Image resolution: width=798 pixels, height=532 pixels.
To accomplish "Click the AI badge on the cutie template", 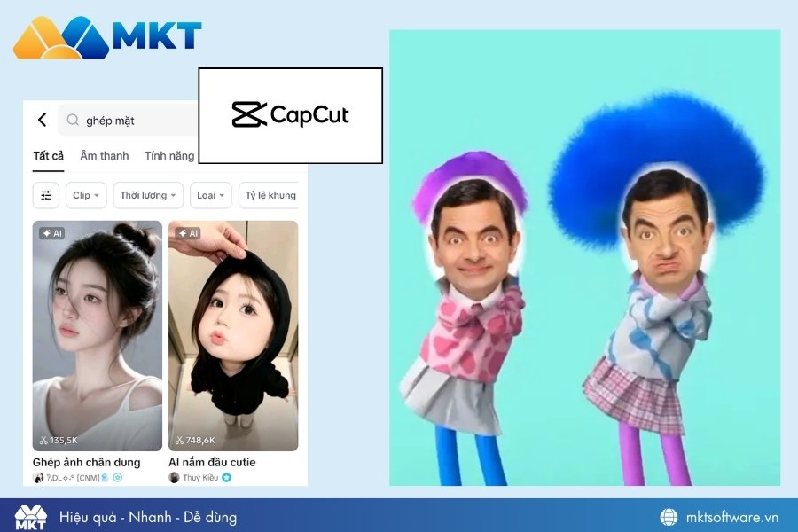I will coord(187,232).
